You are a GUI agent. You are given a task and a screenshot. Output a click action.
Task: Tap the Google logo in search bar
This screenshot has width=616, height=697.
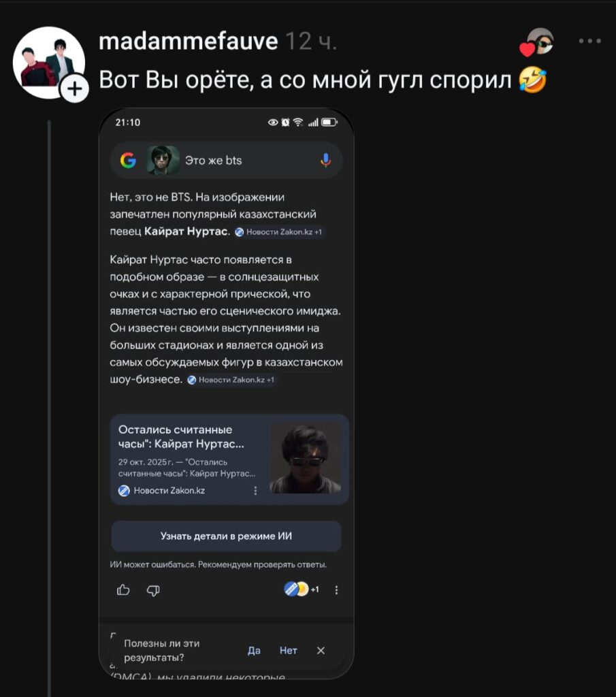128,161
